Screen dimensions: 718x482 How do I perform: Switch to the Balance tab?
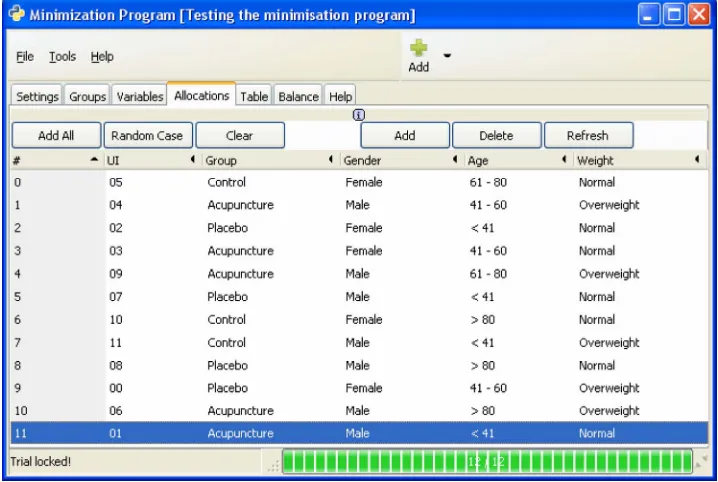tap(299, 96)
